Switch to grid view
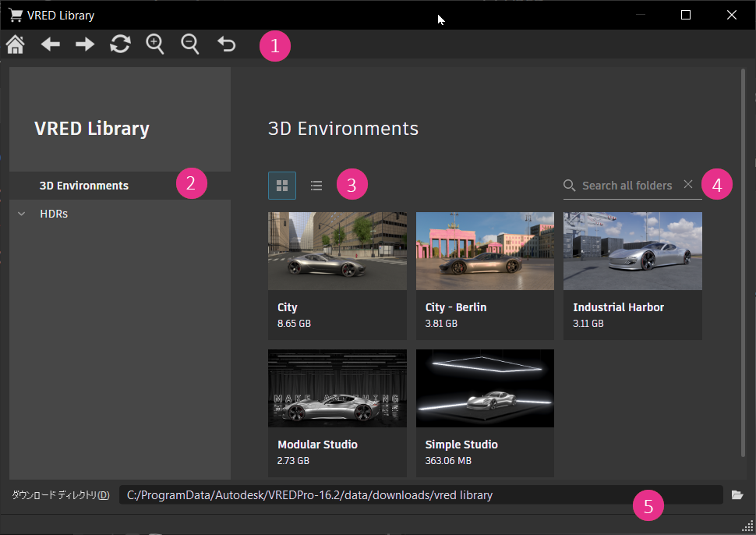Screen dimensions: 756x535 tap(282, 186)
